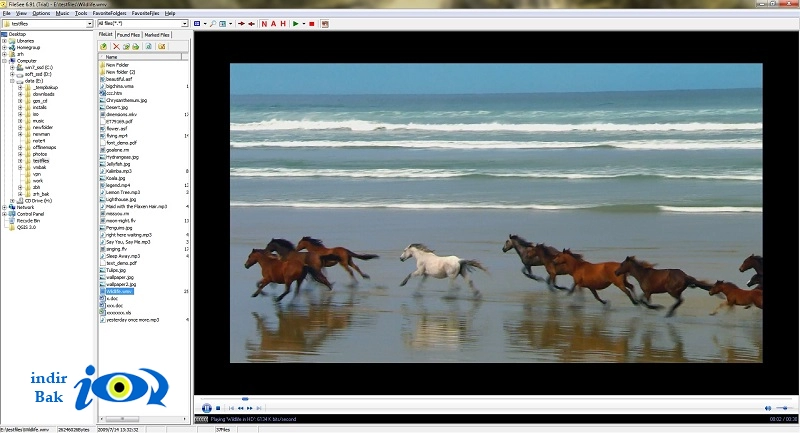
Task: Select Lighthouse.jpg in the file list
Action: click(x=121, y=199)
